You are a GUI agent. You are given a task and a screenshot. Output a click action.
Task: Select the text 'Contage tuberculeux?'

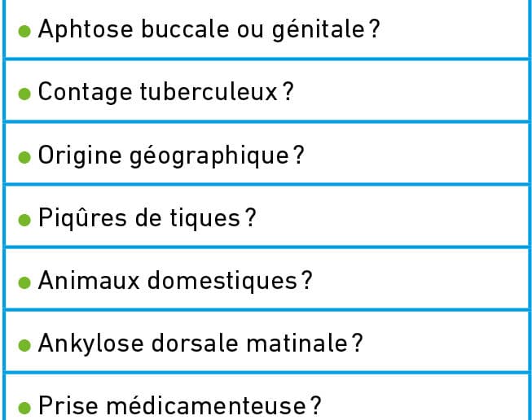pyautogui.click(x=165, y=92)
